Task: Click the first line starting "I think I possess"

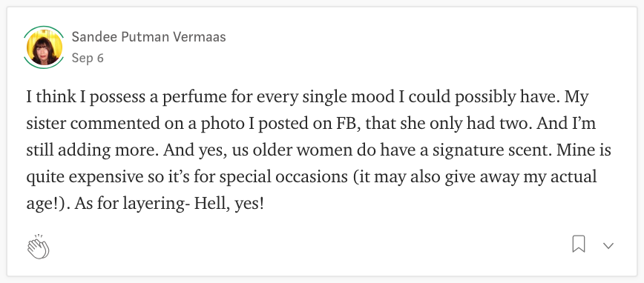Action: point(308,98)
